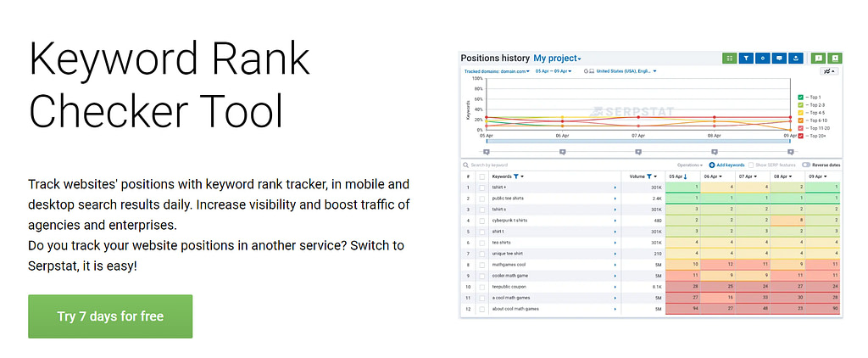Screen dimensions: 868x358
Task: Click the 8.1K volume value
Action: coord(657,287)
